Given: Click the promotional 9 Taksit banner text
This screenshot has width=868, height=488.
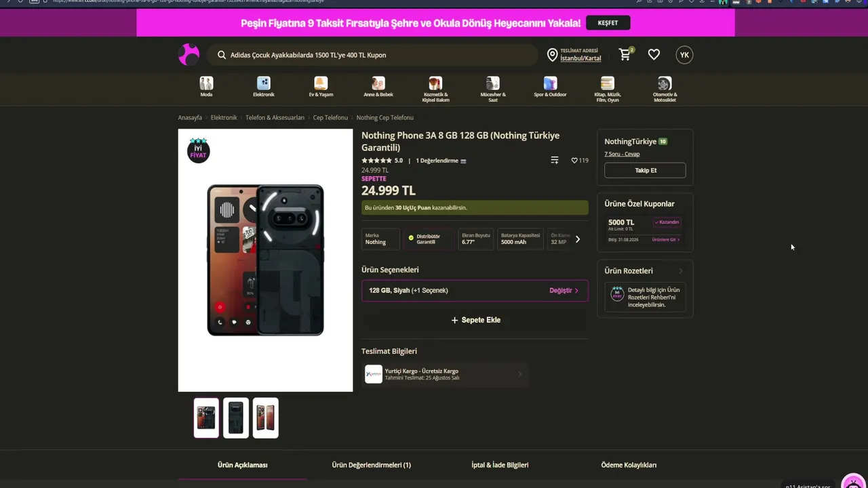Looking at the screenshot, I should click(x=411, y=23).
